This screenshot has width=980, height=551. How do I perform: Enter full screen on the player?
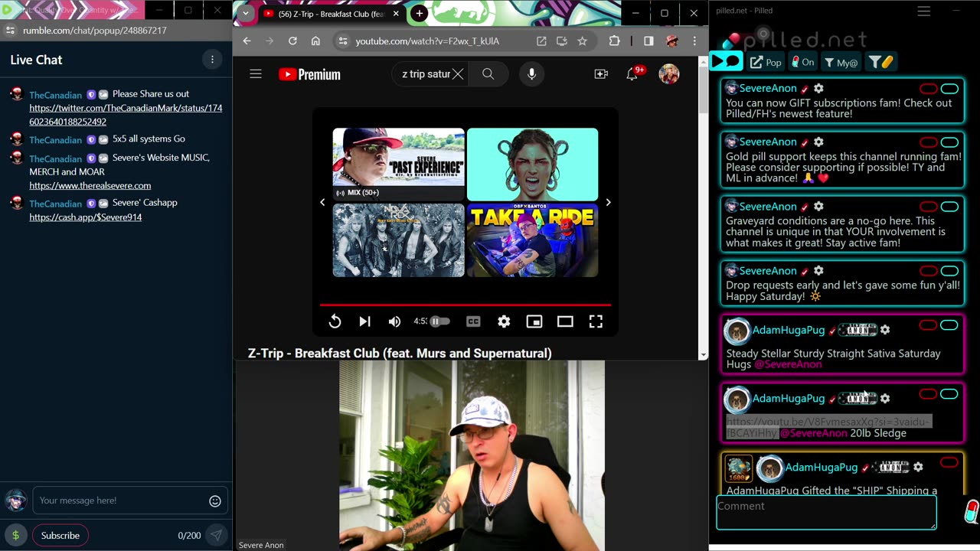(x=596, y=321)
